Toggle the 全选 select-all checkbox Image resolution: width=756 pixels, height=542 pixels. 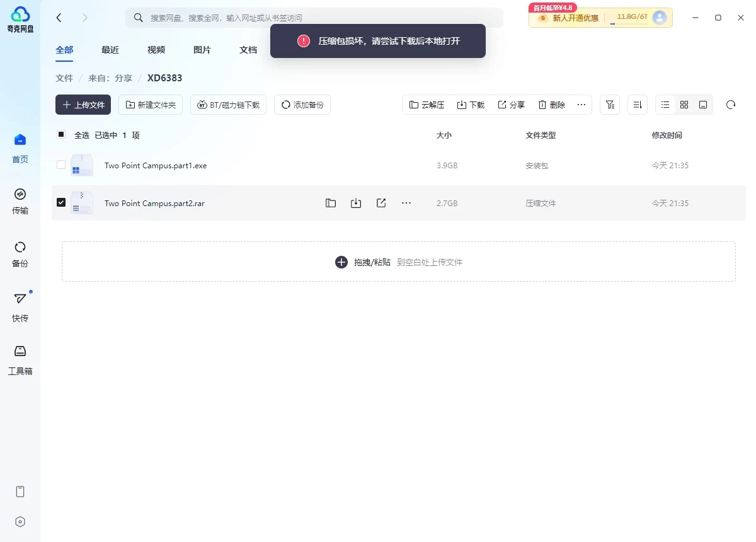pyautogui.click(x=61, y=134)
